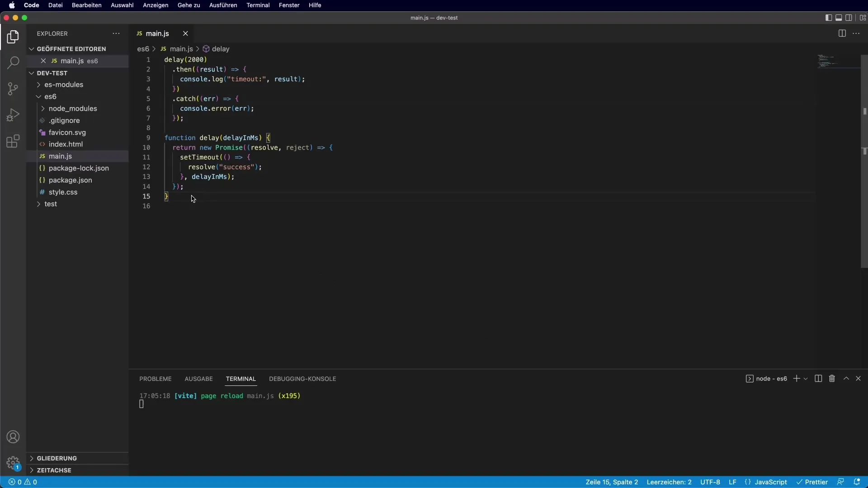This screenshot has width=868, height=488.
Task: Change indentation via Leerzeichen: 2
Action: coord(669,482)
